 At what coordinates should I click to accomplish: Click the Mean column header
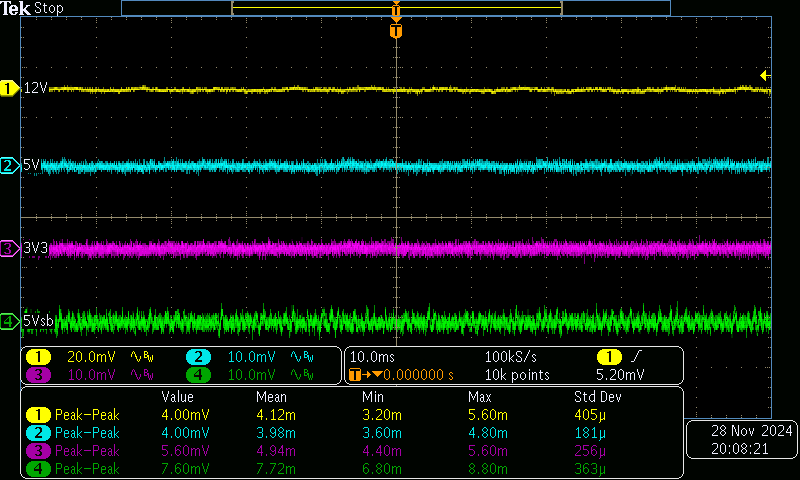pos(271,397)
